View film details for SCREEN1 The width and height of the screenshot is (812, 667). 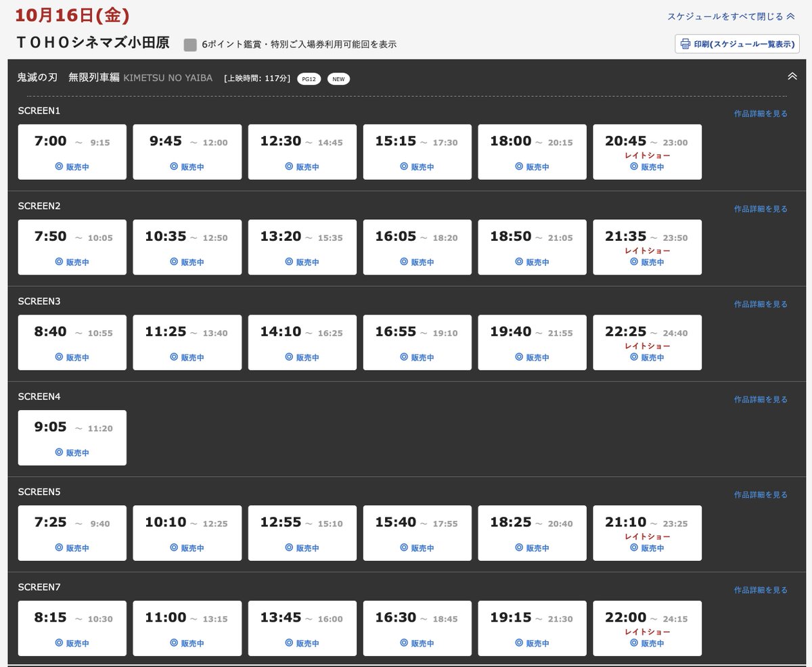761,114
